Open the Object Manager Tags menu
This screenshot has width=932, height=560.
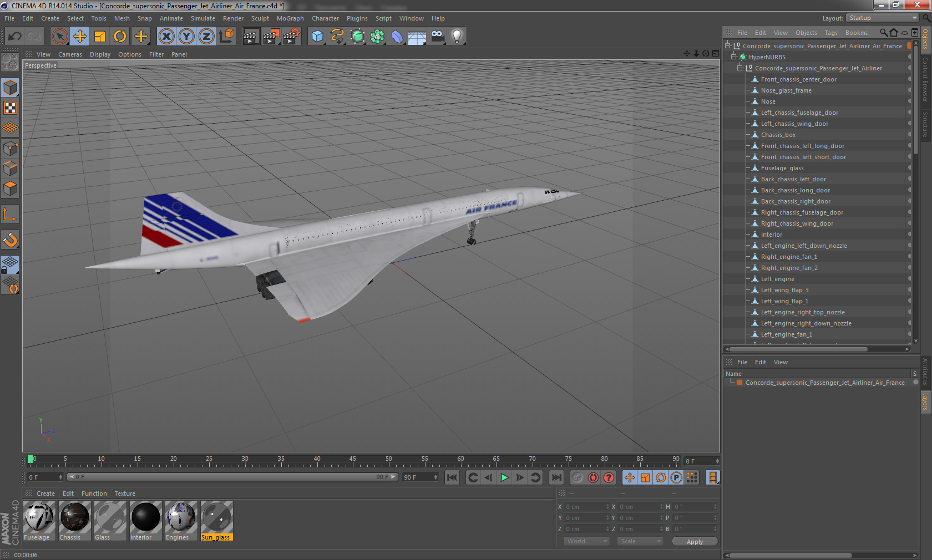pos(831,33)
